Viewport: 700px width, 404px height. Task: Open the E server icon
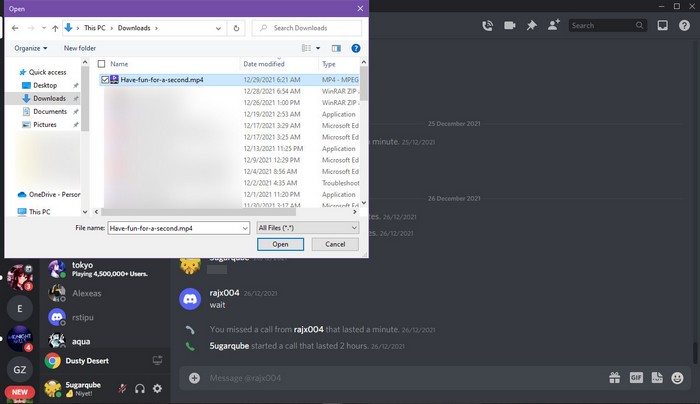(20, 308)
